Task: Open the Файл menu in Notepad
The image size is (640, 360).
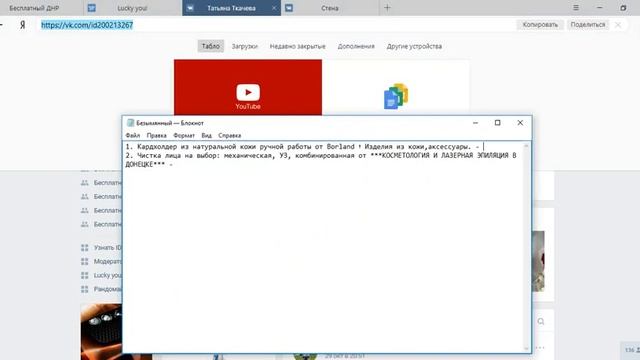Action: point(133,136)
